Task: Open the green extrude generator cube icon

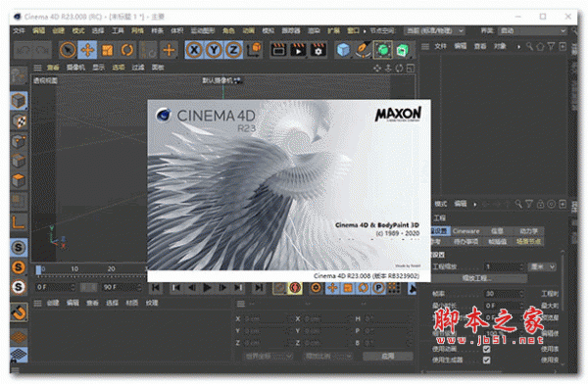Action: 403,50
